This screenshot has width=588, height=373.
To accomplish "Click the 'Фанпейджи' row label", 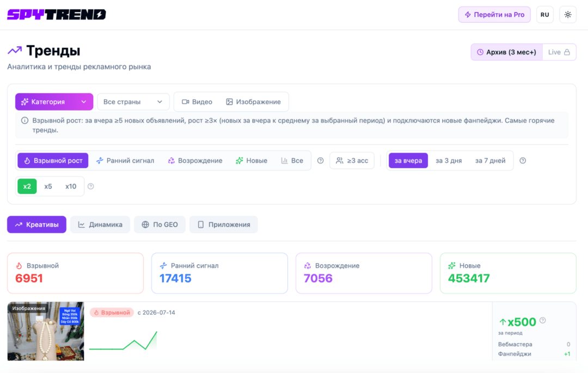I will click(x=514, y=354).
